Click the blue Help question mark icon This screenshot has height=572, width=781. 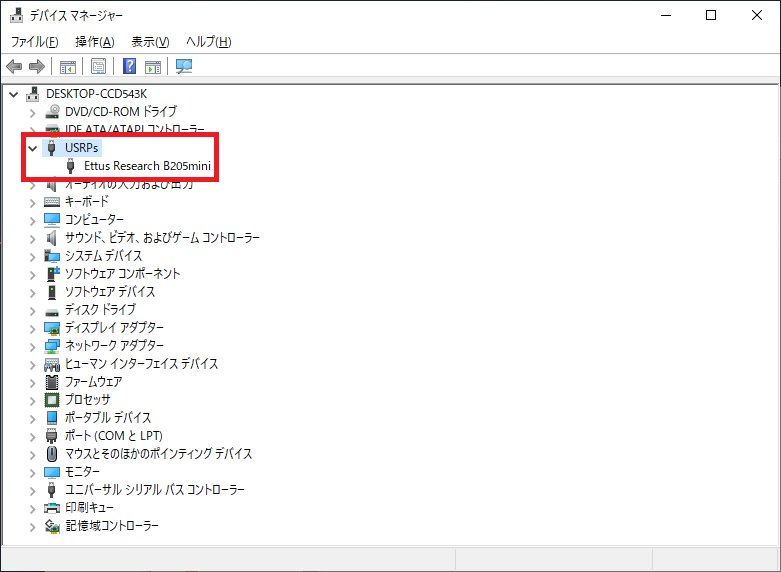point(130,67)
